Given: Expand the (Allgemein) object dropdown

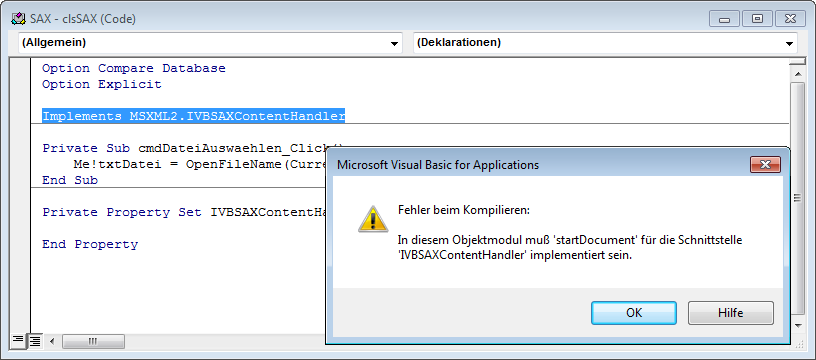Looking at the screenshot, I should pyautogui.click(x=394, y=44).
